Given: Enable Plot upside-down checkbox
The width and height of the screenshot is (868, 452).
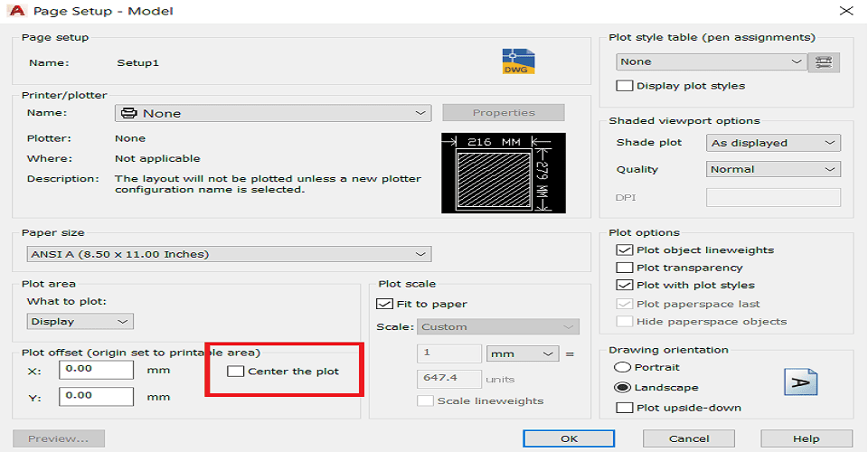Looking at the screenshot, I should point(625,408).
